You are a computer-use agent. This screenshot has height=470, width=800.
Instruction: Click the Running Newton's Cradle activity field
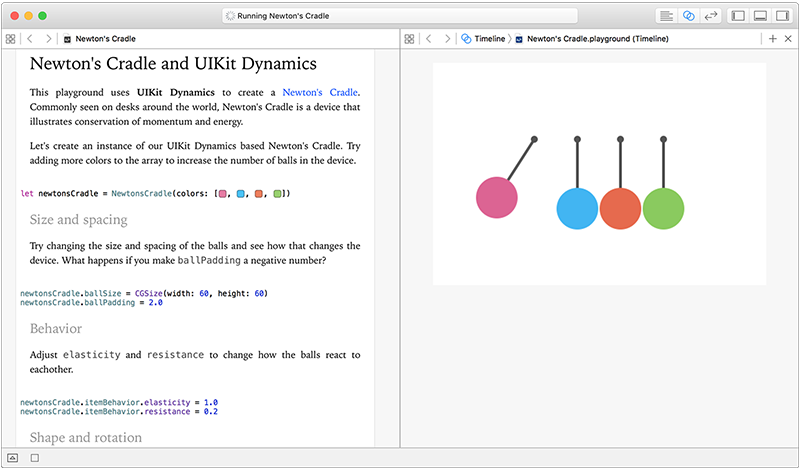coord(400,16)
